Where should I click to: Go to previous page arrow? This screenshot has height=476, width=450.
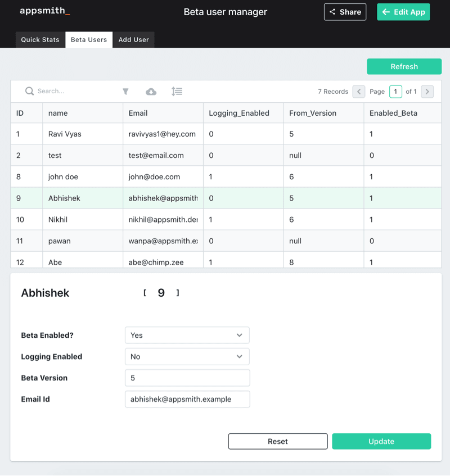[359, 92]
